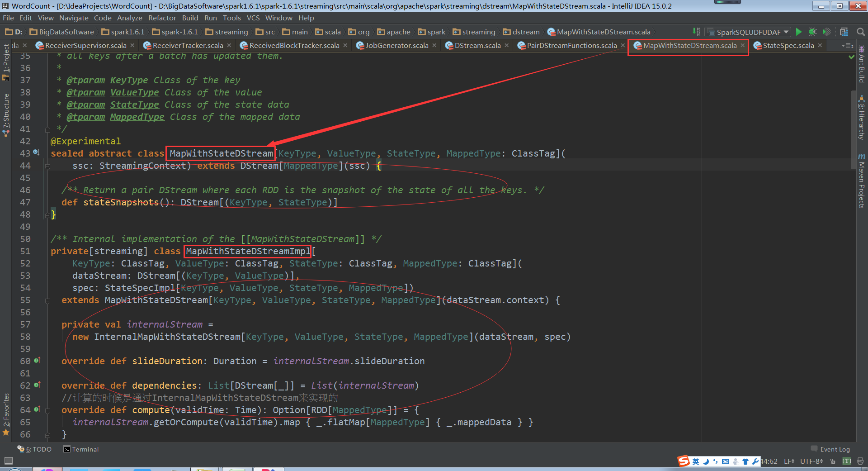Toggle Sogou English/Chinese input mode
This screenshot has height=471, width=868.
[696, 461]
